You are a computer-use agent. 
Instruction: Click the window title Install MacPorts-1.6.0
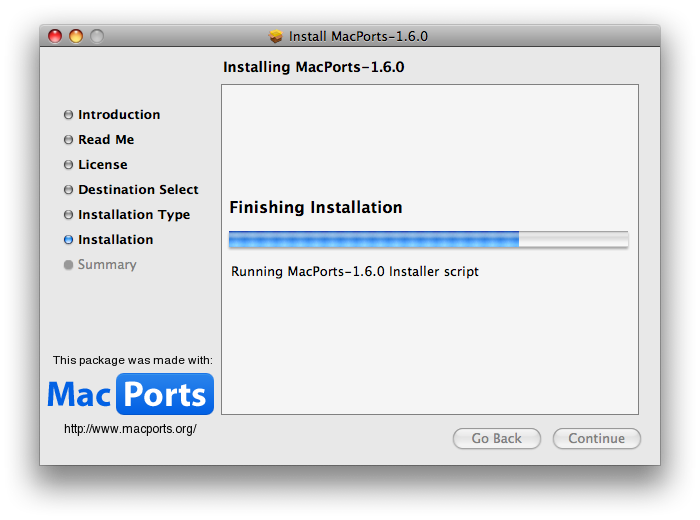point(358,36)
